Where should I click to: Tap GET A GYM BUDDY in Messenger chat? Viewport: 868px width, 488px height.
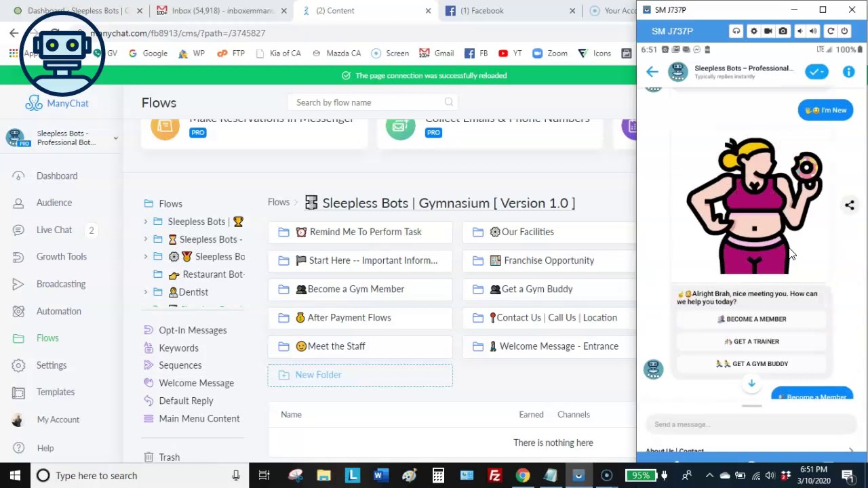[x=752, y=364]
